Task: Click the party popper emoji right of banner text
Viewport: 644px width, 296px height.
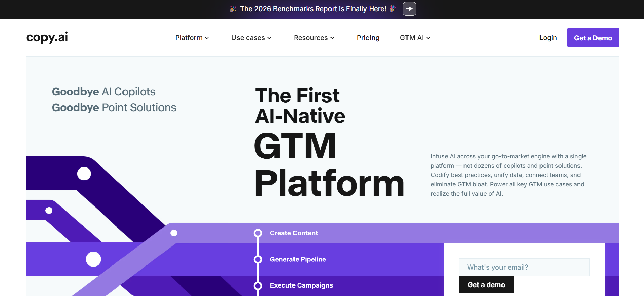Action: click(393, 9)
